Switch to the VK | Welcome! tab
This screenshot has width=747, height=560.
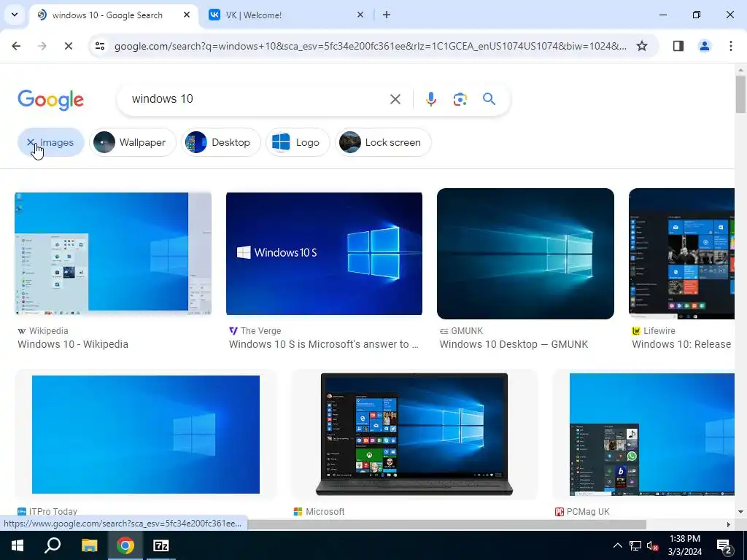click(286, 15)
